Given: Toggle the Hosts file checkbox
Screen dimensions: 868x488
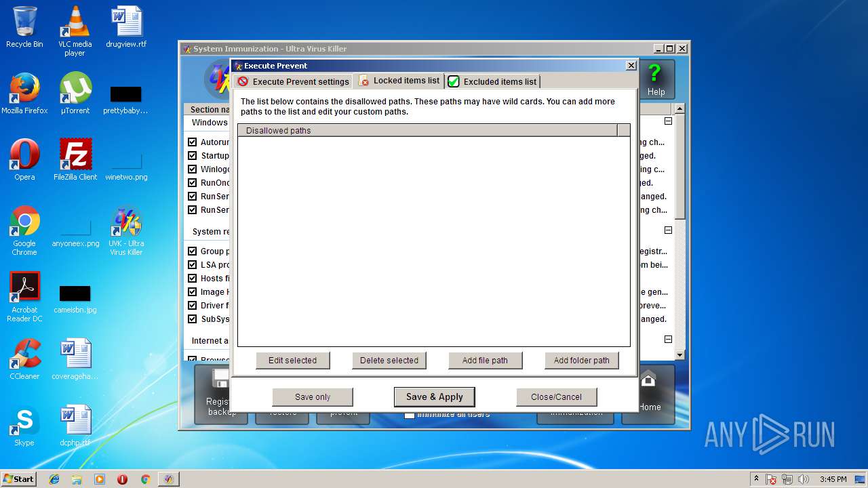Looking at the screenshot, I should [192, 279].
